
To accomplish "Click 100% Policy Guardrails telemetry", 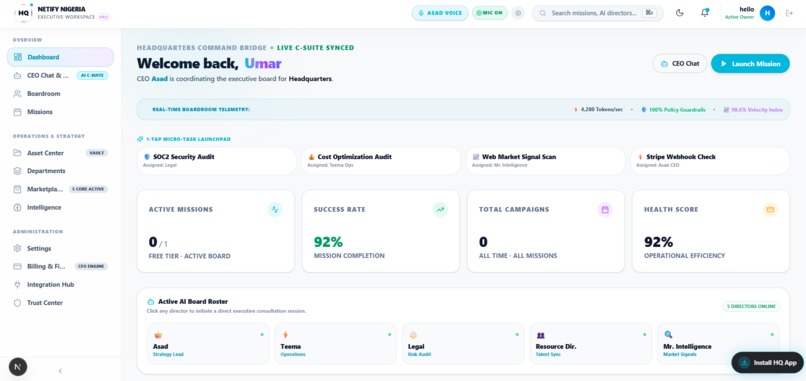I will (x=673, y=110).
